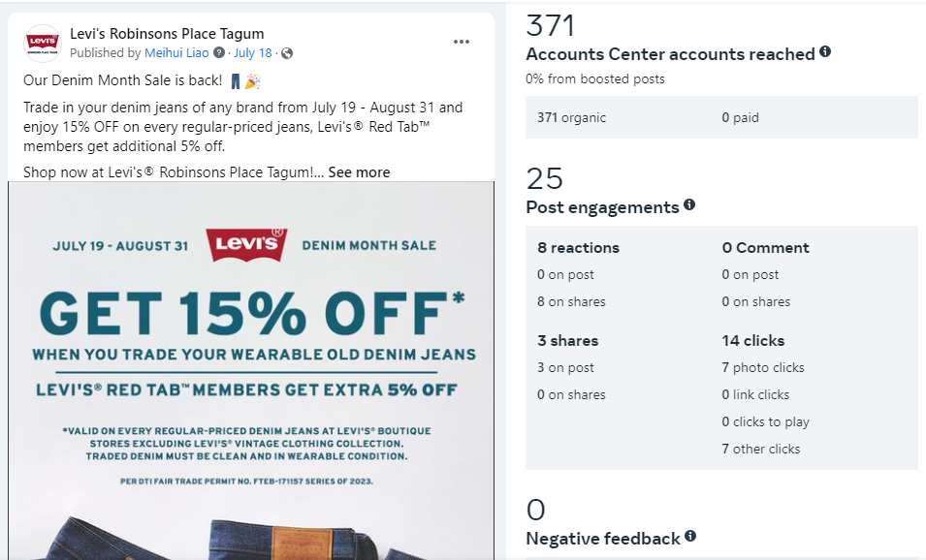This screenshot has width=926, height=560.
Task: Click the Levi's page profile picture
Action: click(42, 43)
